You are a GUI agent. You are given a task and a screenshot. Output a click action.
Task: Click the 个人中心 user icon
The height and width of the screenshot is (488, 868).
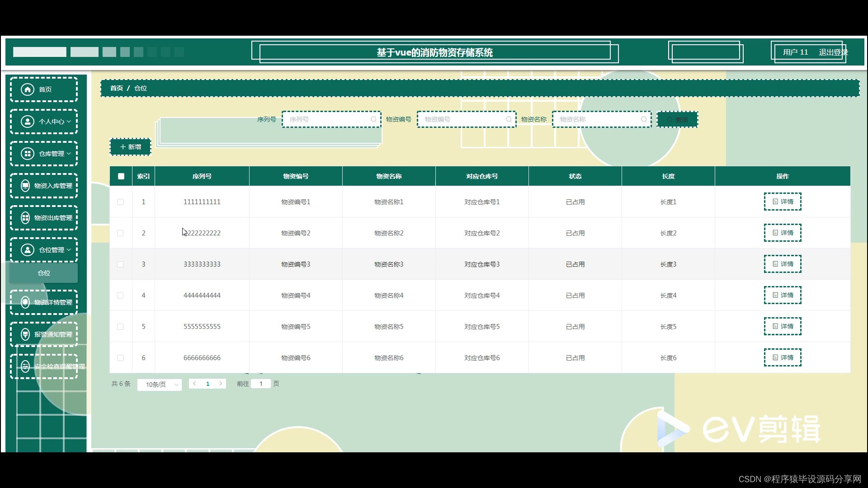(x=28, y=122)
